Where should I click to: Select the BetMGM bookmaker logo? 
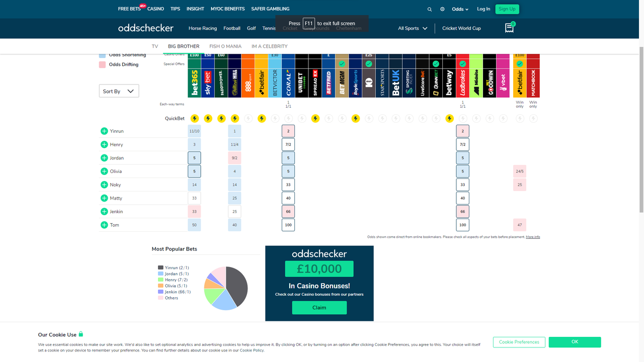click(x=342, y=83)
